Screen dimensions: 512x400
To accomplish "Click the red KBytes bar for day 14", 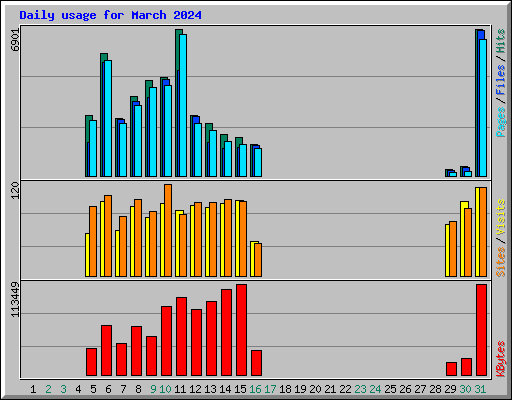I will (226, 333).
